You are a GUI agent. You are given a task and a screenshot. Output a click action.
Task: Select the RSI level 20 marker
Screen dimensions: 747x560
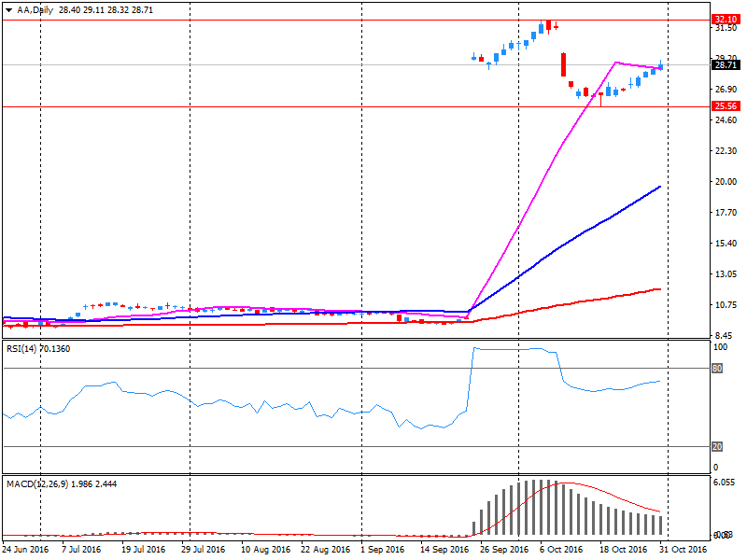click(x=718, y=446)
